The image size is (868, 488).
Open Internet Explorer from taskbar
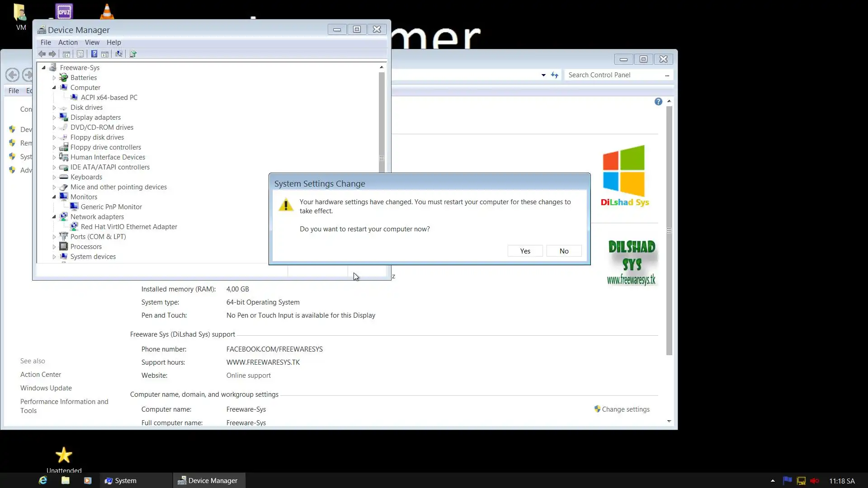[43, 480]
